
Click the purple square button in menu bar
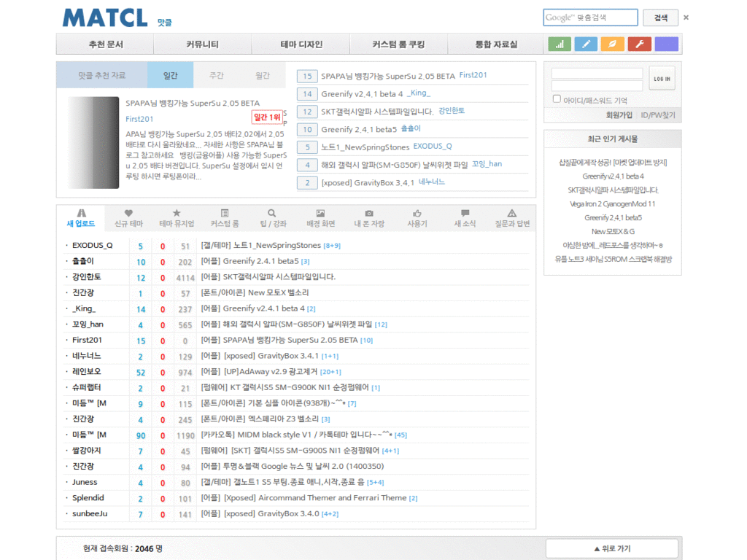click(667, 44)
